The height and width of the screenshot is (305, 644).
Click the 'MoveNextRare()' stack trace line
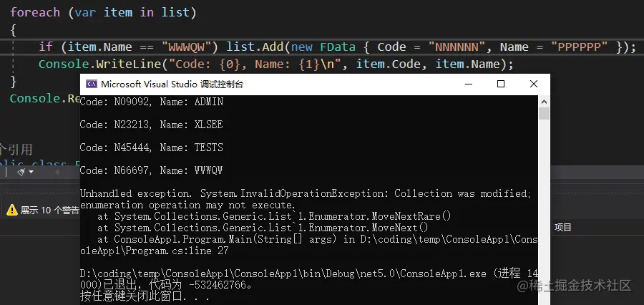point(274,216)
